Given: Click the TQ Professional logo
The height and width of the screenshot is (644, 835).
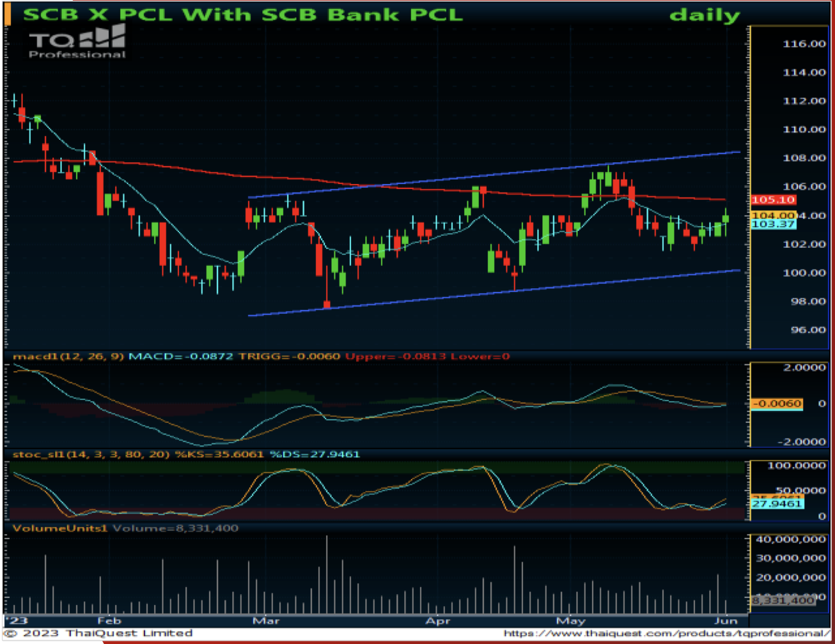Looking at the screenshot, I should point(77,42).
